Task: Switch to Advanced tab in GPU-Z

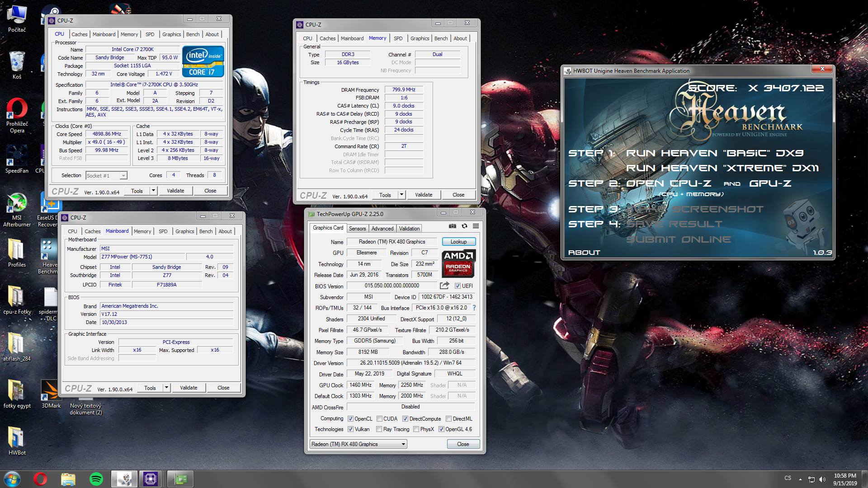Action: (x=382, y=229)
